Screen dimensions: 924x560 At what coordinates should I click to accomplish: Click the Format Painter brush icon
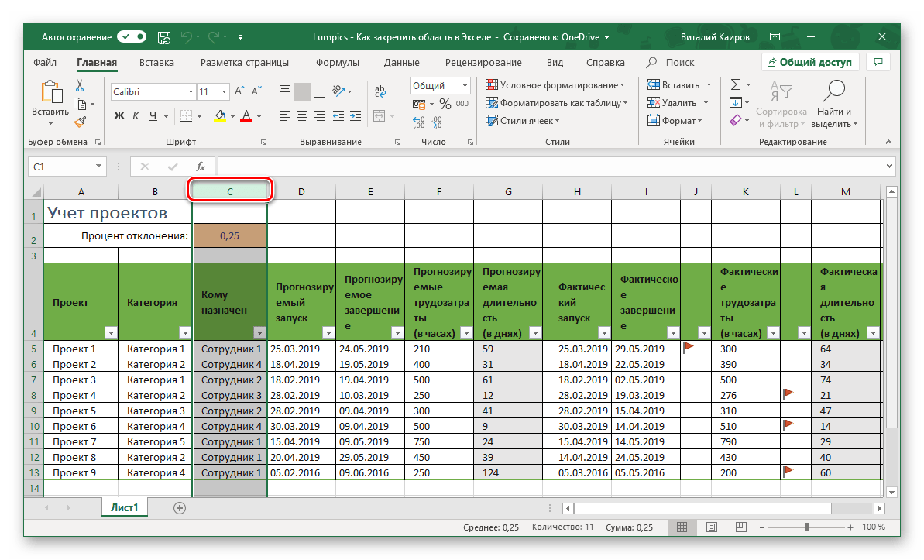[80, 122]
